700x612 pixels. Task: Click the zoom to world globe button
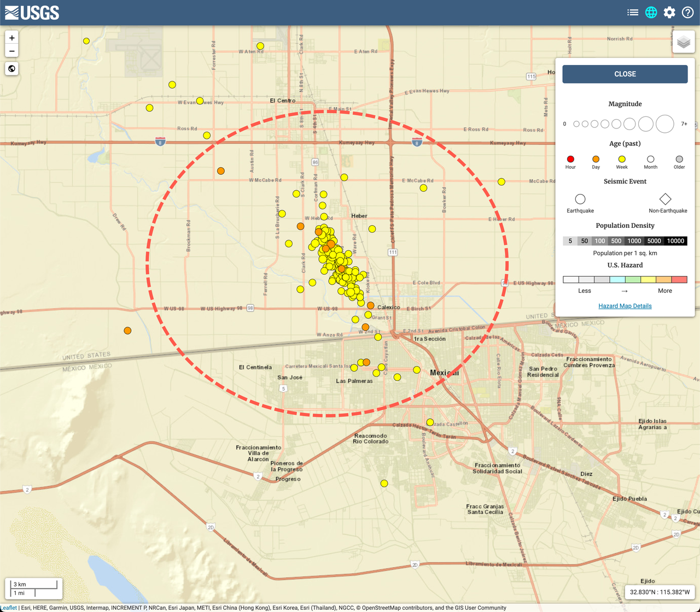[x=12, y=69]
